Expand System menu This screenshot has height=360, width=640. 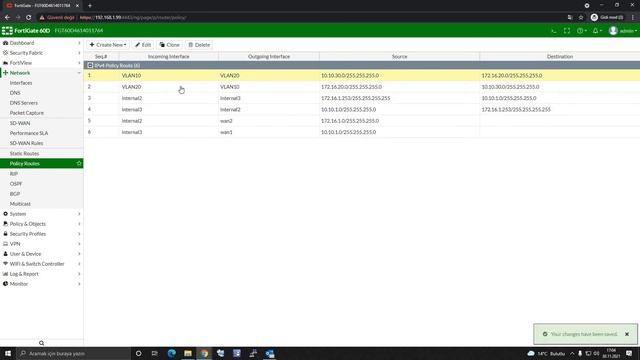41,214
